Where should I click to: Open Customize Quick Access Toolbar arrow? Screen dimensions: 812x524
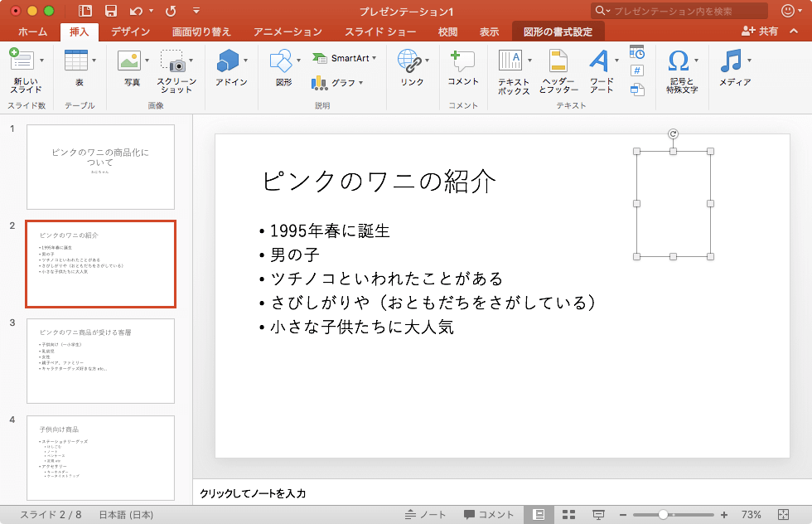click(x=196, y=11)
